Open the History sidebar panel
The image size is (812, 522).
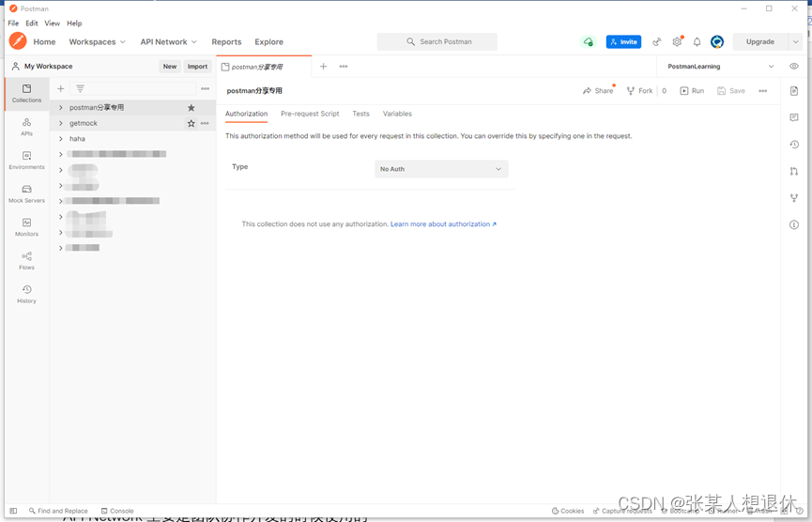[27, 294]
